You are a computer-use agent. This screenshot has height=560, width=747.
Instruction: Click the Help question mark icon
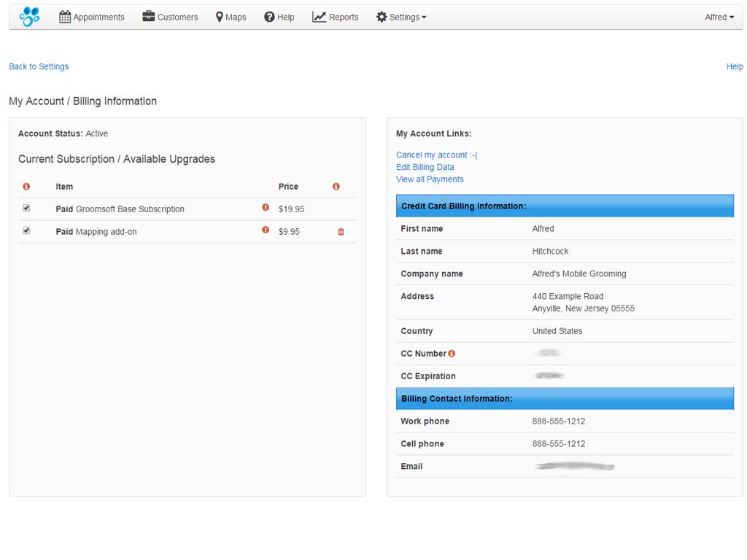click(x=269, y=17)
